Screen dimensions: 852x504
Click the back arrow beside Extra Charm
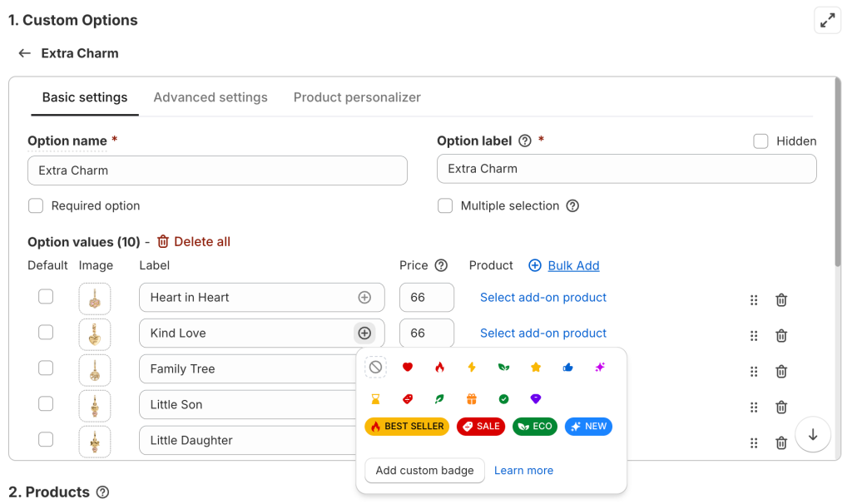25,53
